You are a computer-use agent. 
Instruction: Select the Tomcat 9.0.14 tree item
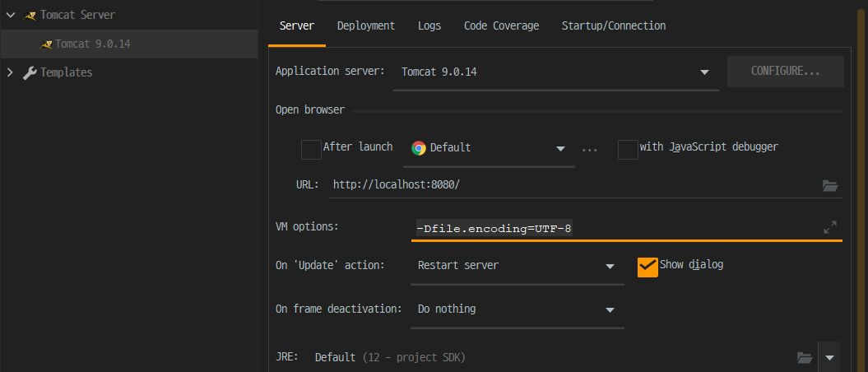coord(129,44)
